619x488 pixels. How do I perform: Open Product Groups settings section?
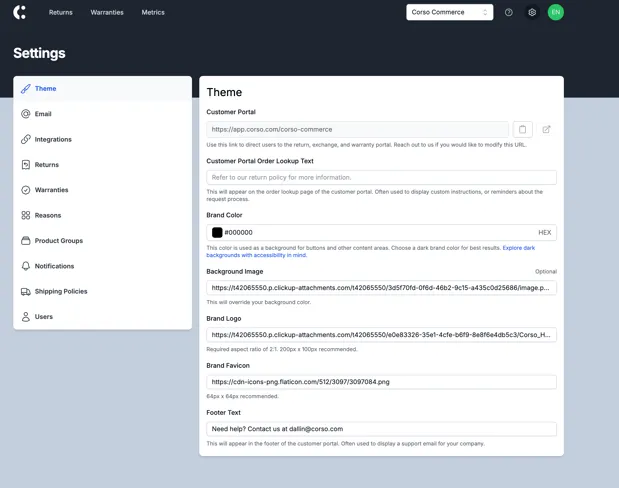[x=58, y=241]
